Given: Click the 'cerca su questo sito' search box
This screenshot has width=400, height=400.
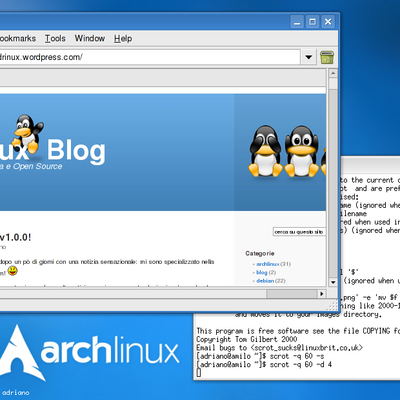Looking at the screenshot, I should coord(299,232).
